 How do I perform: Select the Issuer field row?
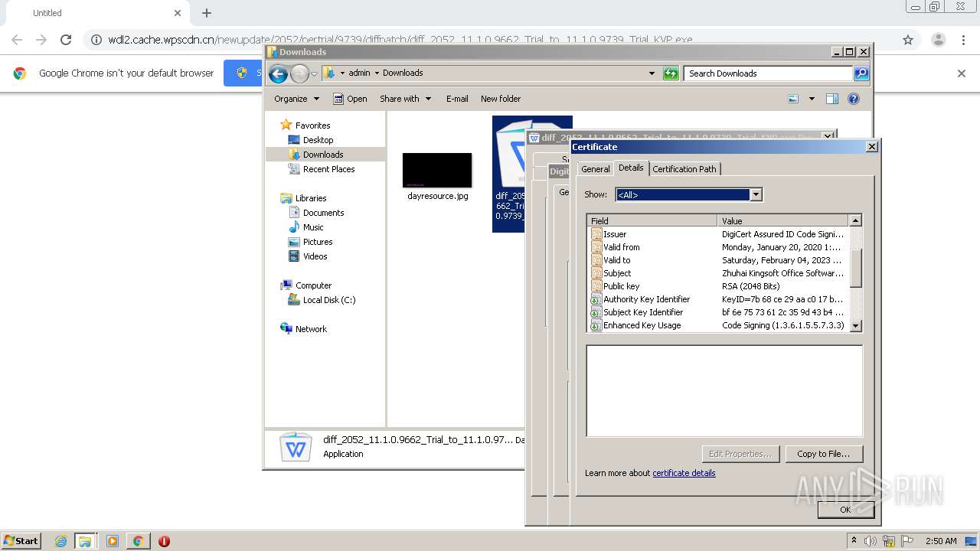(718, 234)
